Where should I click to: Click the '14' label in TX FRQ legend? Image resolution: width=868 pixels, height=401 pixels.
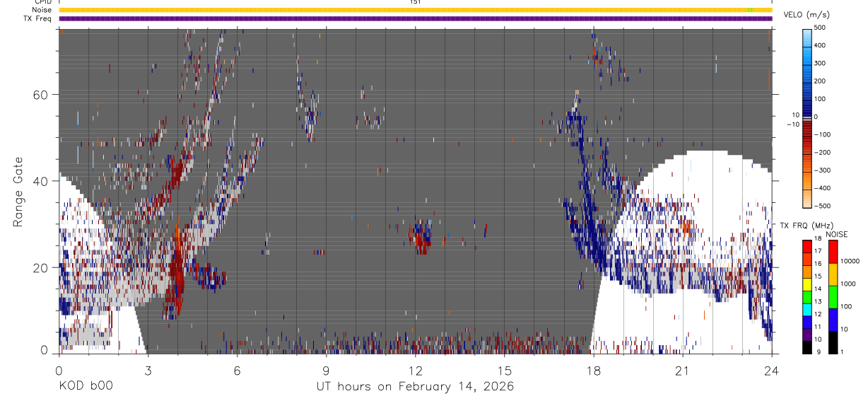pos(818,289)
